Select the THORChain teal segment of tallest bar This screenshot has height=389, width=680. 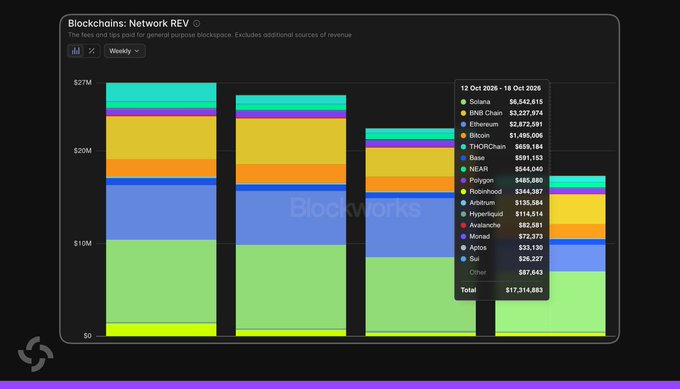(x=161, y=92)
